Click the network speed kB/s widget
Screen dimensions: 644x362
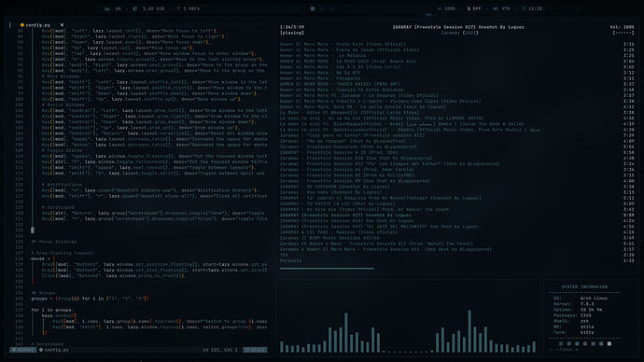click(x=189, y=8)
